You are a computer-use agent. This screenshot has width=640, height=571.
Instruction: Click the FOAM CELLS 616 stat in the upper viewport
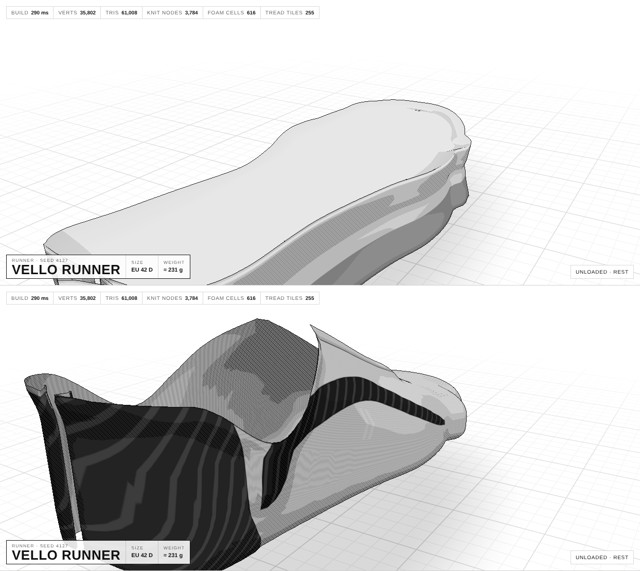tap(231, 13)
